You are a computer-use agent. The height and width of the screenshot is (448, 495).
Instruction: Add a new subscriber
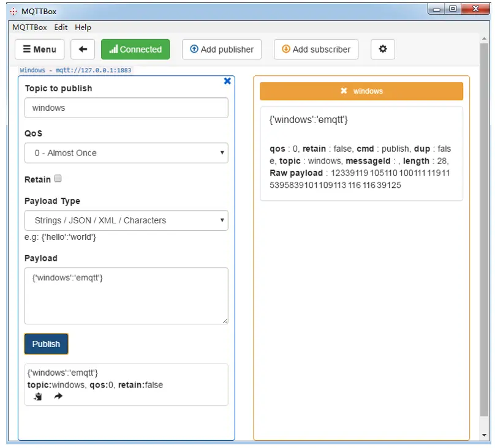(x=316, y=49)
